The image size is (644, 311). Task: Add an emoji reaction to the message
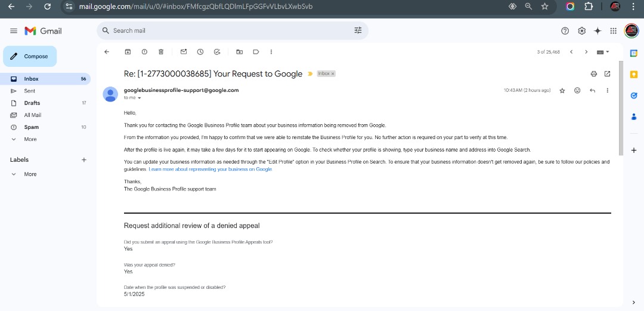(x=577, y=91)
